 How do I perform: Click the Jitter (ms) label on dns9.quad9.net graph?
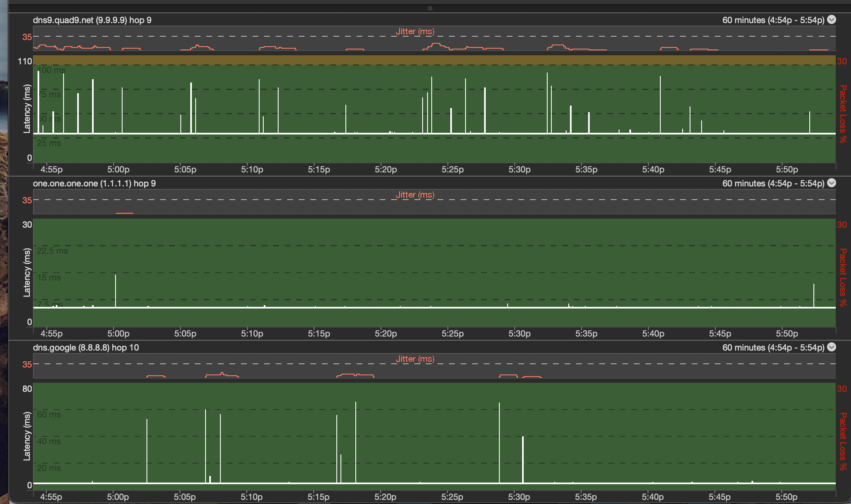click(415, 31)
